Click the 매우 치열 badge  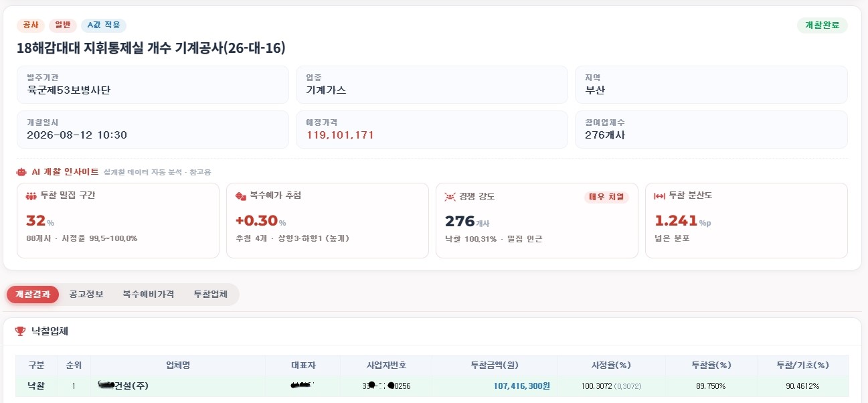pyautogui.click(x=606, y=197)
